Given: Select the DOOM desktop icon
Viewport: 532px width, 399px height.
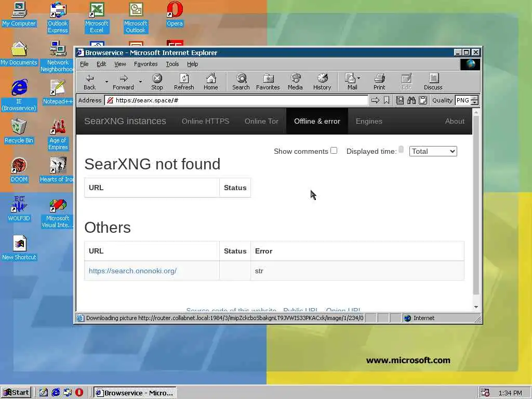Looking at the screenshot, I should [19, 170].
